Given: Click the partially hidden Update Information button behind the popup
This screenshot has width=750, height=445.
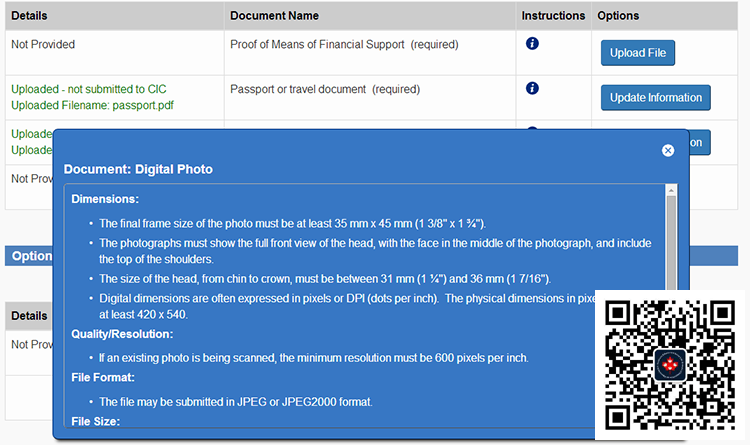Looking at the screenshot, I should coord(699,143).
